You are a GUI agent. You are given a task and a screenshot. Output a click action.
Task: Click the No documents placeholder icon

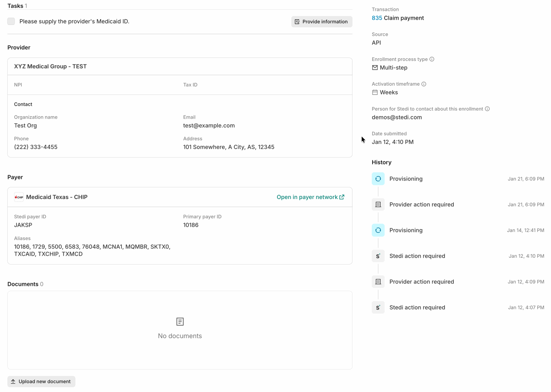[x=180, y=322]
